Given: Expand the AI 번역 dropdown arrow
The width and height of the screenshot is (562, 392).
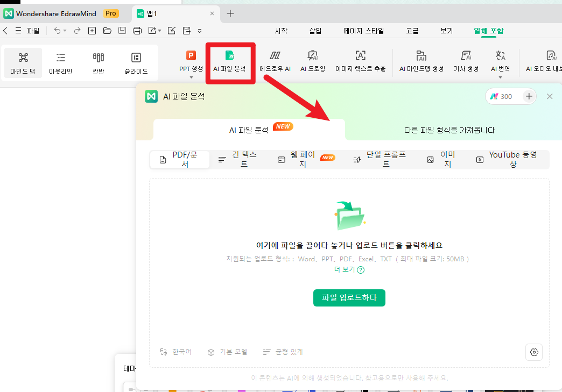Looking at the screenshot, I should (x=500, y=77).
